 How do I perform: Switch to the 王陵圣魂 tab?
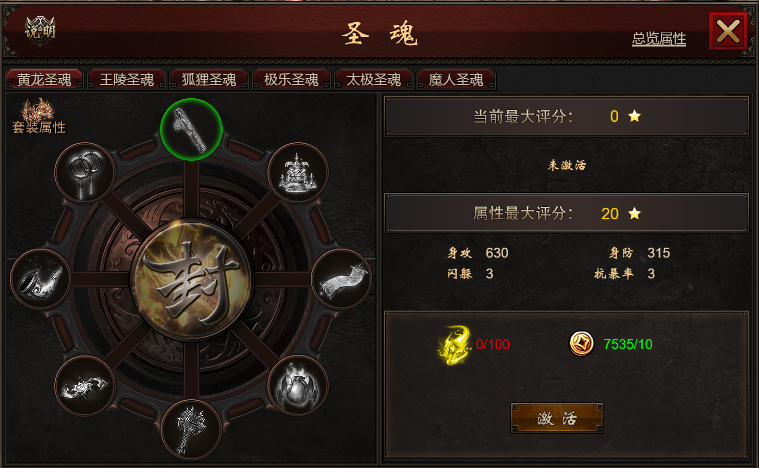pos(126,79)
